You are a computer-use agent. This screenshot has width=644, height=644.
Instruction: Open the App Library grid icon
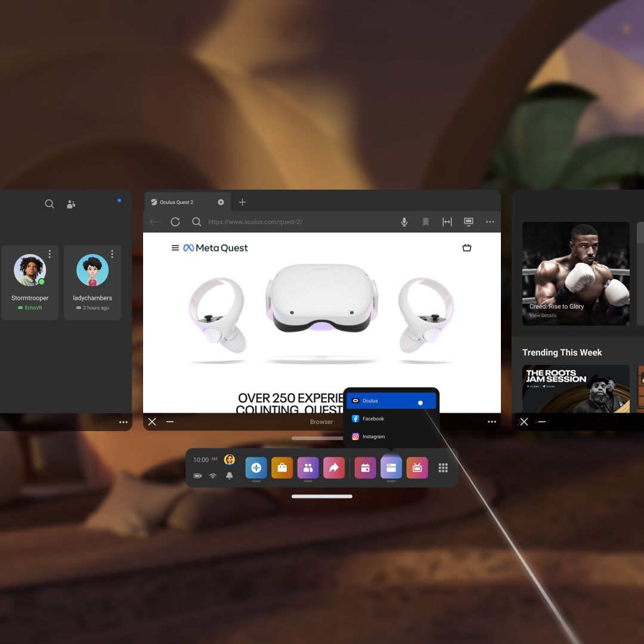pyautogui.click(x=443, y=467)
